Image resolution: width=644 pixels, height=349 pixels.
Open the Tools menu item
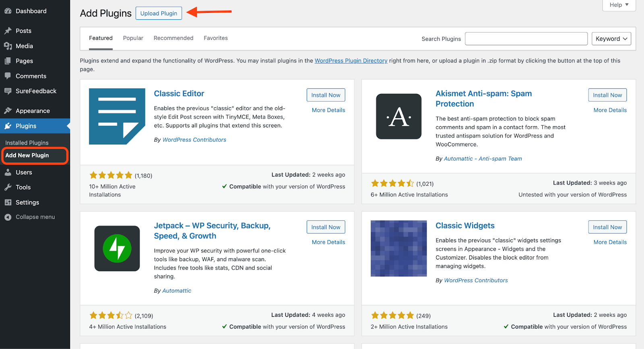tap(35, 187)
